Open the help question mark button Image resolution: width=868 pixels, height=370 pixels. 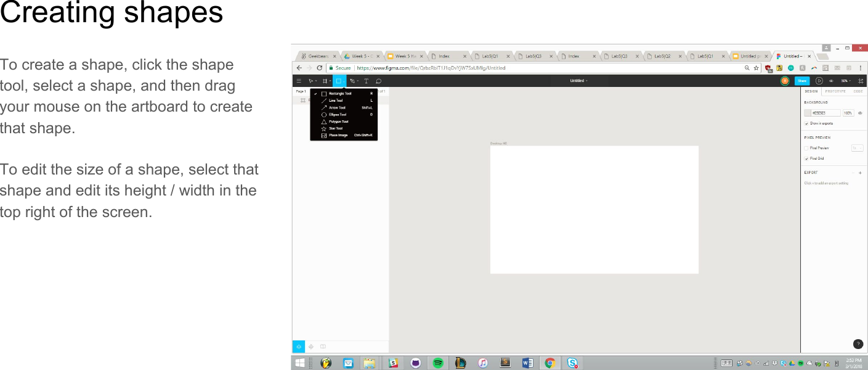858,344
